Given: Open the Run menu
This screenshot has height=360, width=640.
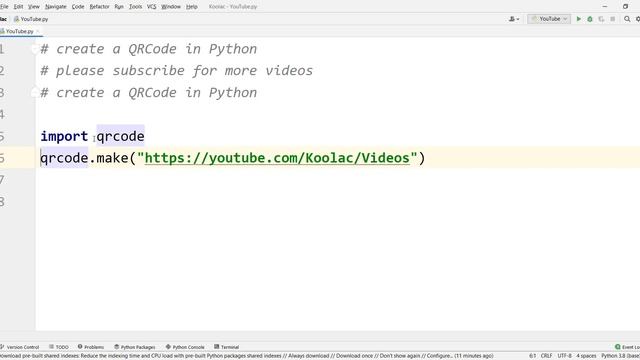Looking at the screenshot, I should [x=119, y=7].
